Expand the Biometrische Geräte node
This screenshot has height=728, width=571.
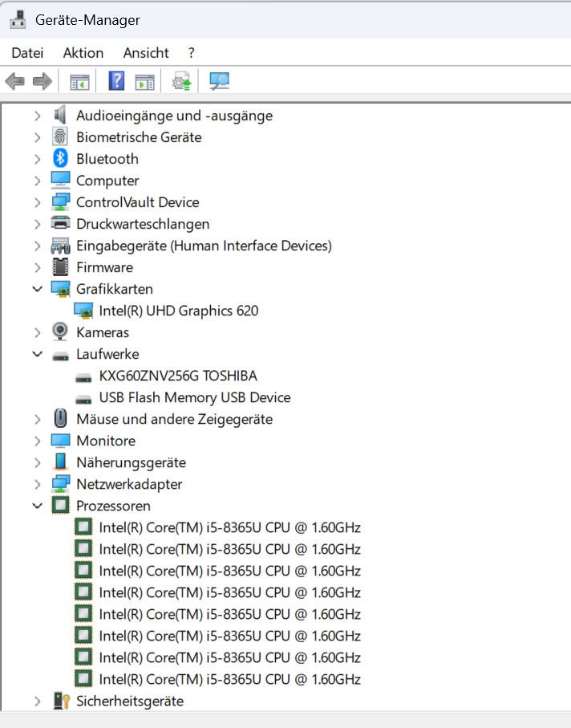38,137
